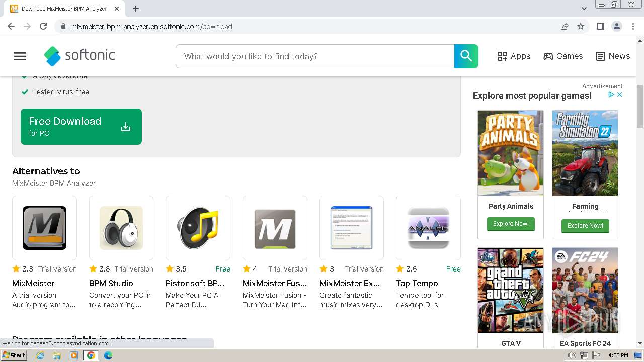Go back with the browser back arrow
The height and width of the screenshot is (362, 644).
11,26
